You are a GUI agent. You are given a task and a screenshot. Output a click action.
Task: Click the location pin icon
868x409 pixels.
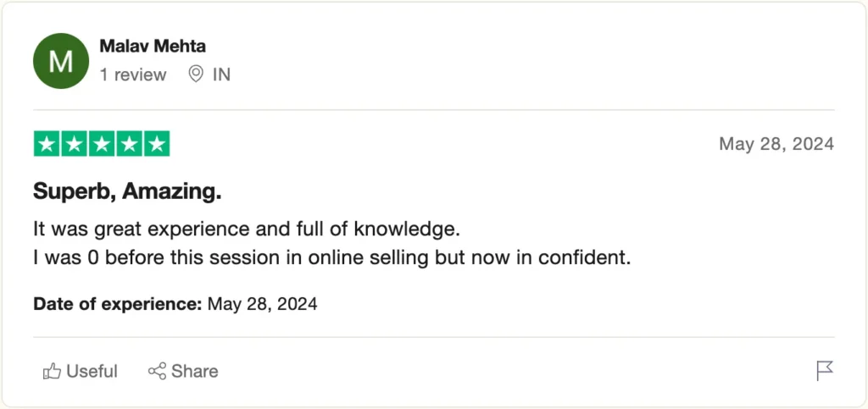pyautogui.click(x=196, y=75)
